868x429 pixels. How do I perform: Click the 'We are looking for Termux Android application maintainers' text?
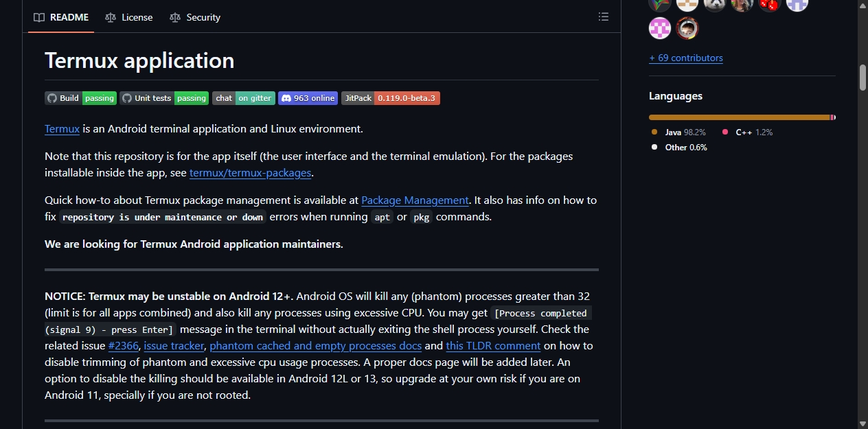coord(194,244)
